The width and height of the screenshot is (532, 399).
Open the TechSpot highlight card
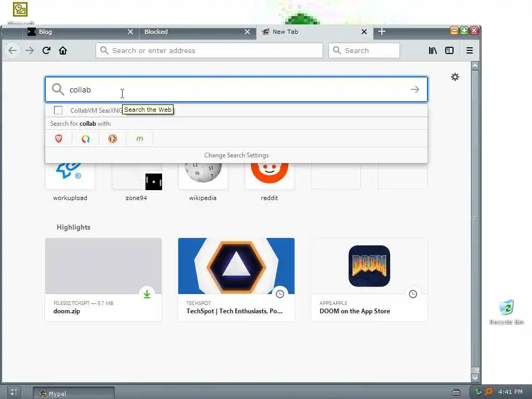click(x=236, y=279)
